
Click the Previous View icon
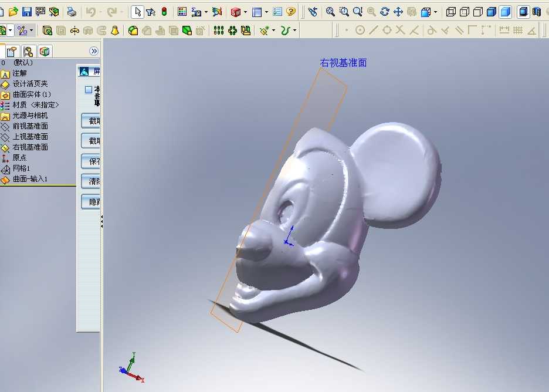(x=312, y=12)
